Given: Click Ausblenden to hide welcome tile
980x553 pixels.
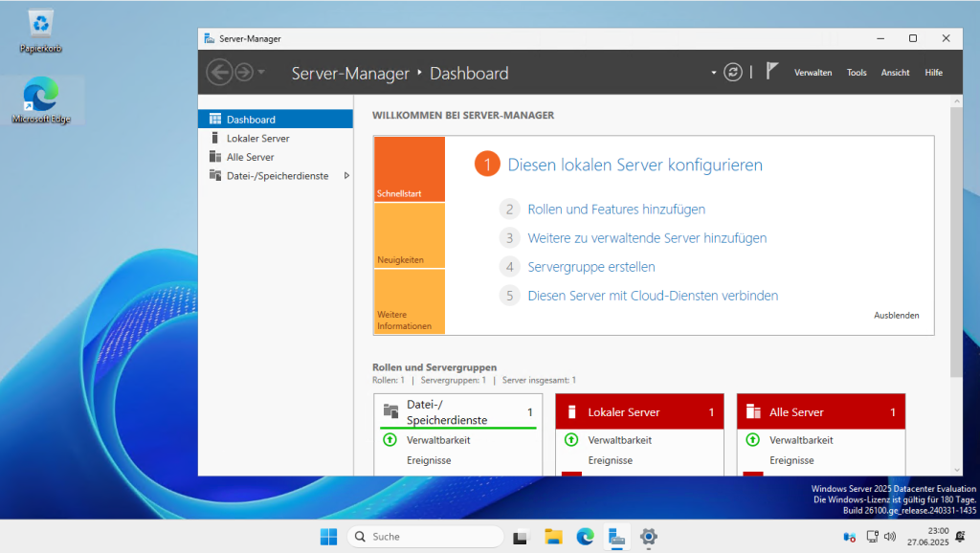Looking at the screenshot, I should [896, 316].
